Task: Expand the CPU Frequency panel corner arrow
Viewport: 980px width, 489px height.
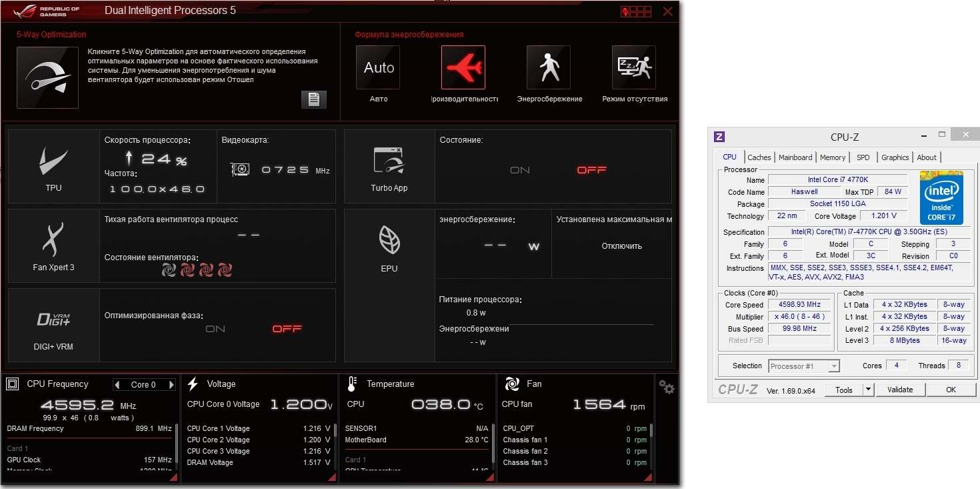Action: pos(173,477)
